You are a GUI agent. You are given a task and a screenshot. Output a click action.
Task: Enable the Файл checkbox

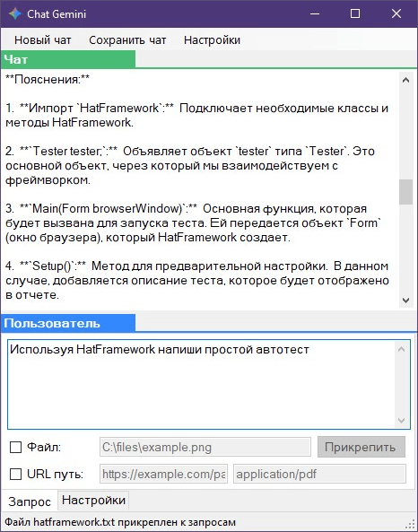15,447
